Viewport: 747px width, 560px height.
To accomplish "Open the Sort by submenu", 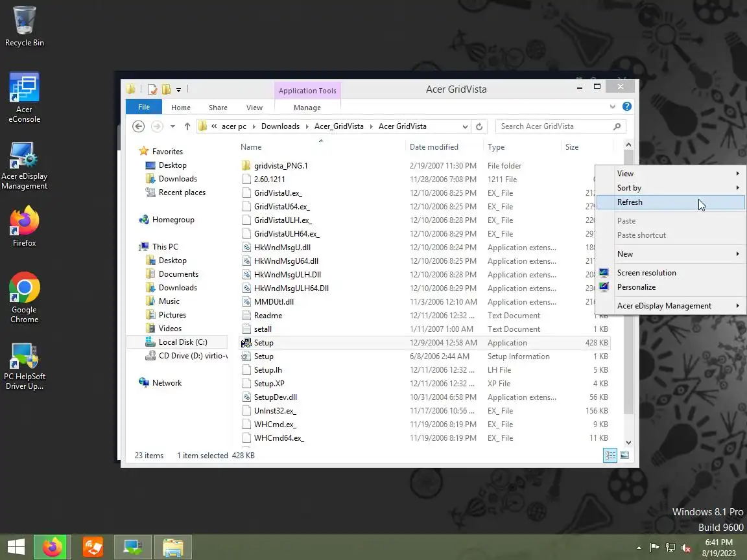I will [x=670, y=187].
